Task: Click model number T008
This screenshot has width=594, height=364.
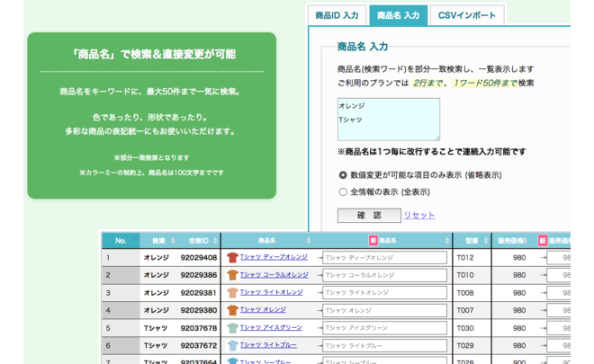Action: [x=464, y=293]
